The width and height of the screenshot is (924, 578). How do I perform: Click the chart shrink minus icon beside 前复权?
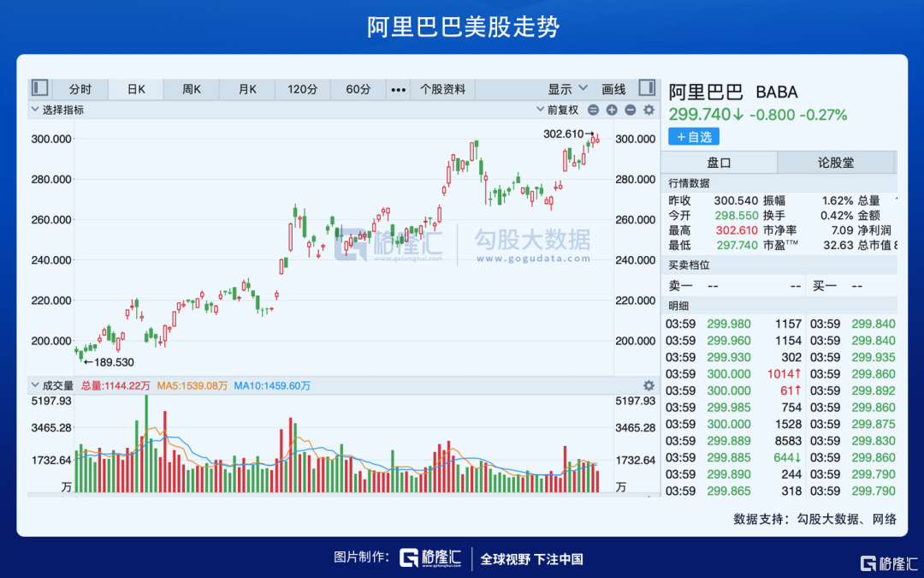[x=594, y=110]
